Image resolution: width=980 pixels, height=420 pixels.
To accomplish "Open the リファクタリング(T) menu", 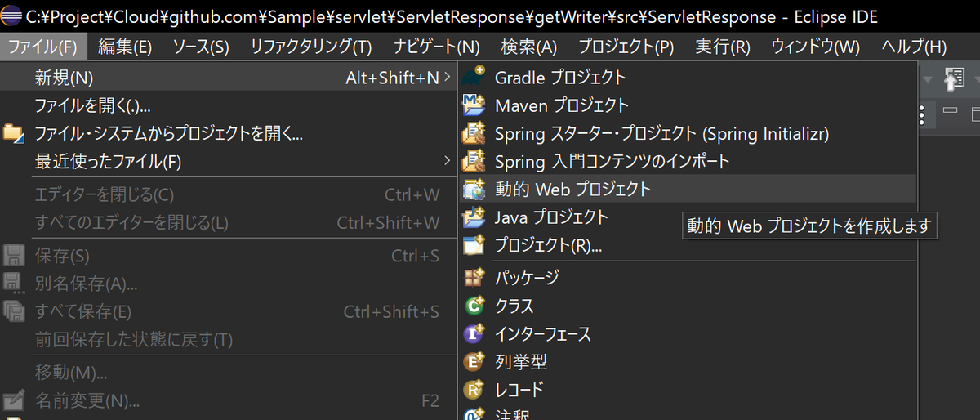I will (311, 47).
